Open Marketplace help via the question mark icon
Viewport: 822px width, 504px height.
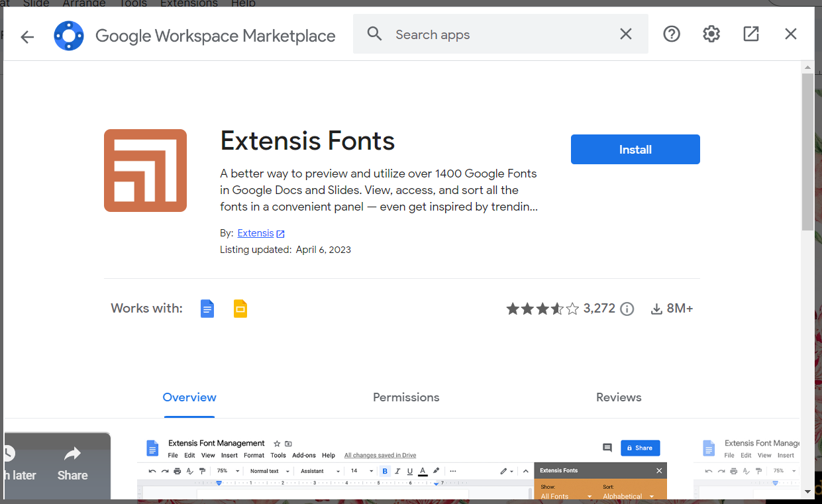tap(671, 34)
